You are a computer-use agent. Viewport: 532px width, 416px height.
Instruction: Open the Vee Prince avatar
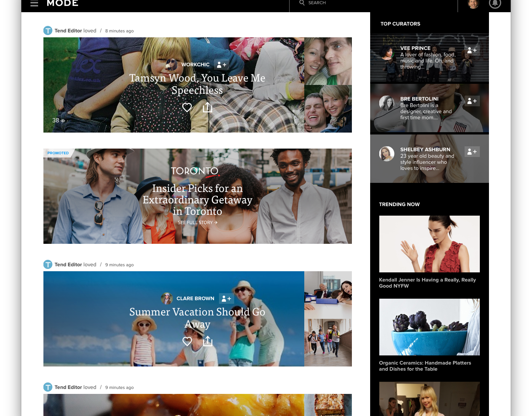click(x=387, y=53)
